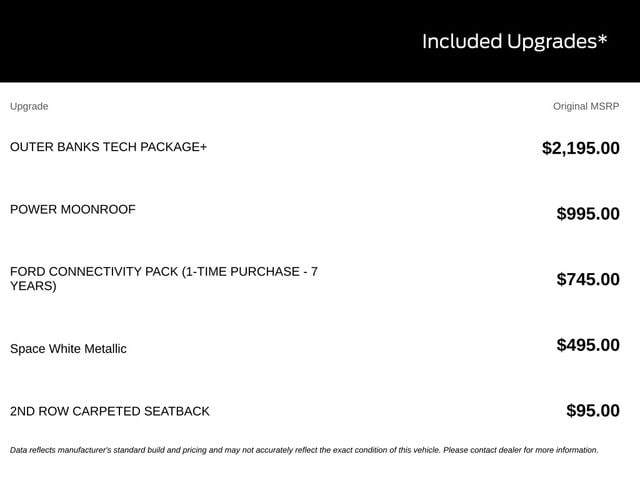Click the $95.00 seatback price
The width and height of the screenshot is (640, 480).
click(593, 411)
